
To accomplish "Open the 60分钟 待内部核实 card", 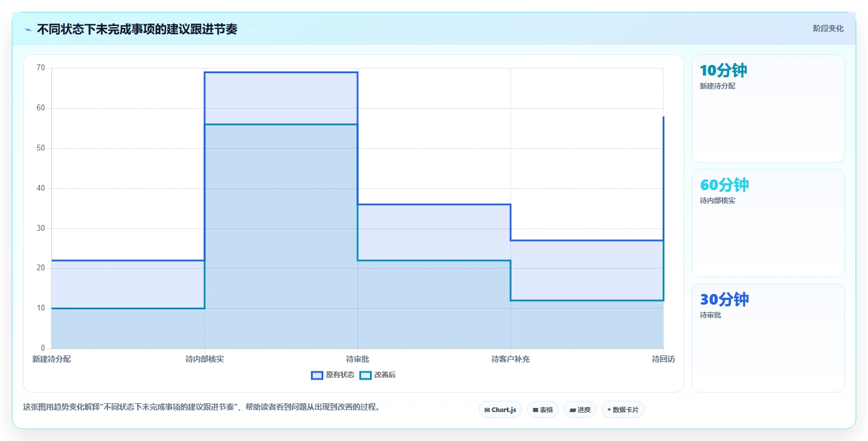I will [x=768, y=223].
